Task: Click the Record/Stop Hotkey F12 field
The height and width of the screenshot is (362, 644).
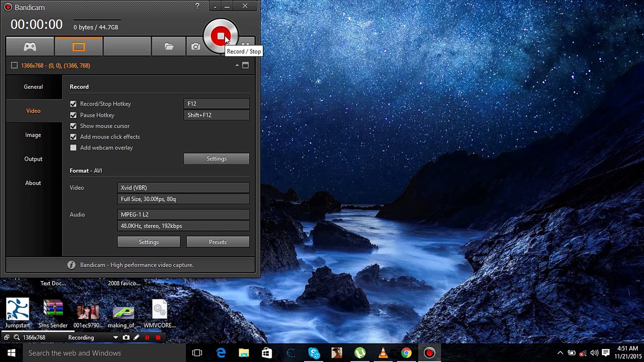Action: (216, 104)
